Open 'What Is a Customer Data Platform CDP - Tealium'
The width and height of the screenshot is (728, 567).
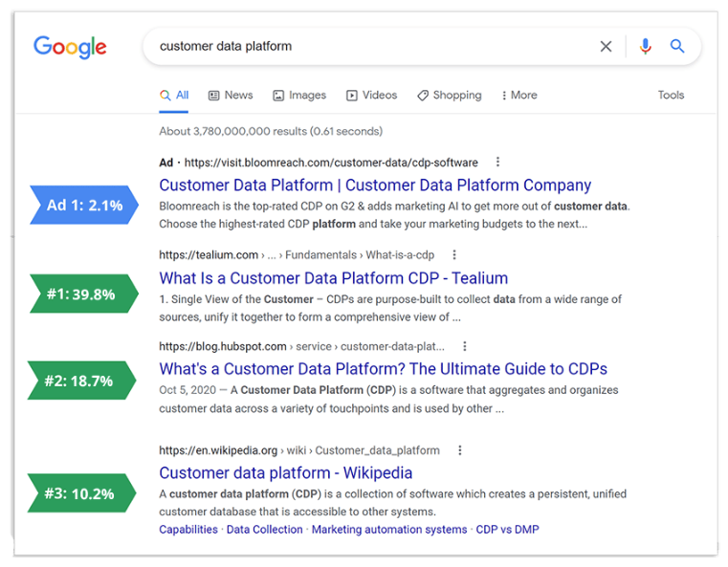[333, 278]
